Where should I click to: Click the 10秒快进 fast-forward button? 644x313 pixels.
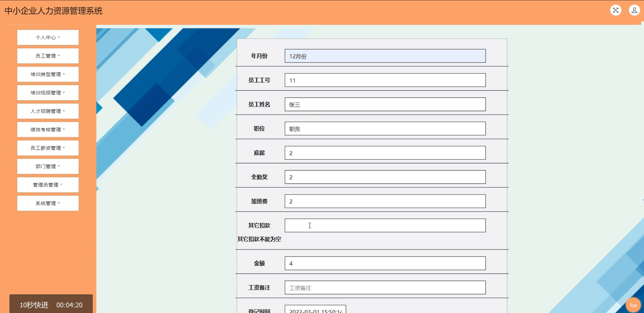coord(34,305)
